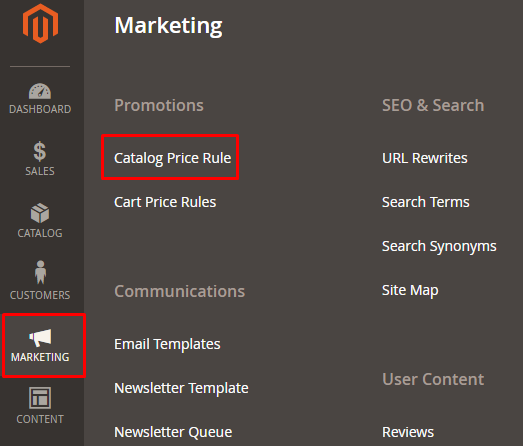Open Catalog via the box icon
This screenshot has width=523, height=446.
click(40, 213)
